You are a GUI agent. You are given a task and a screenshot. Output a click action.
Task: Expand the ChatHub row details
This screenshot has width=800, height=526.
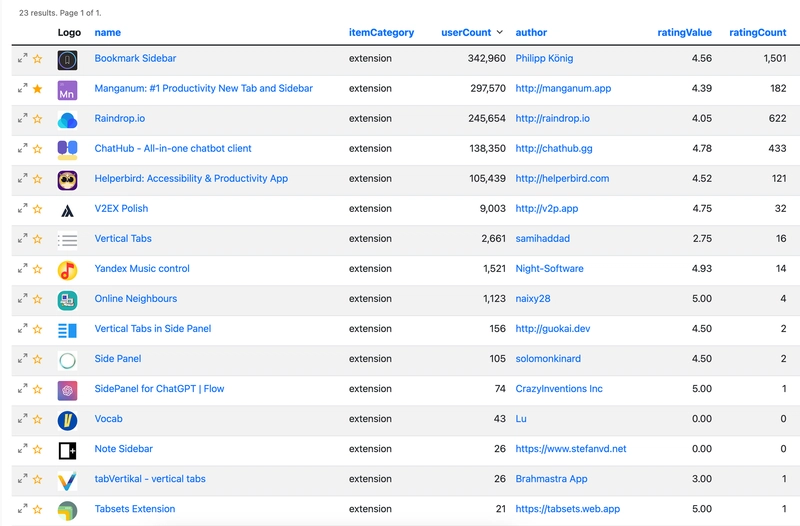[x=22, y=148]
